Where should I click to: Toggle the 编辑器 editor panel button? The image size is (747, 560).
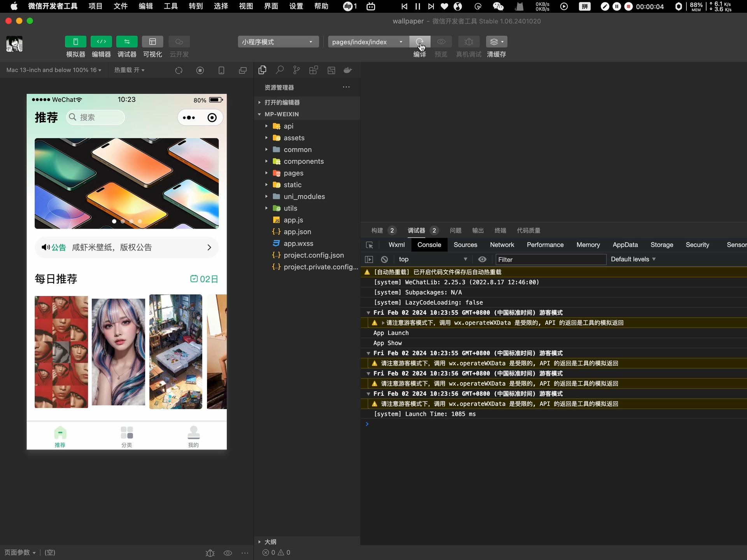(x=101, y=42)
